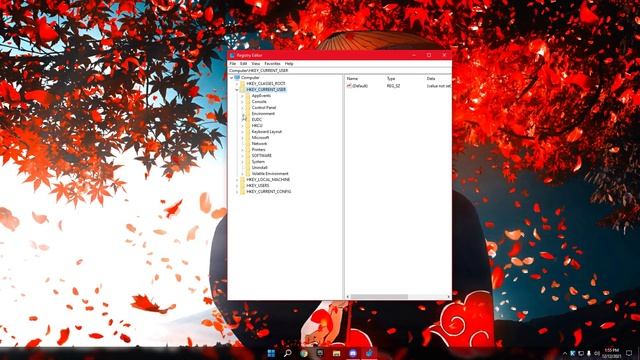The width and height of the screenshot is (640, 360).
Task: Click the REG_SZ type cell
Action: coord(393,86)
